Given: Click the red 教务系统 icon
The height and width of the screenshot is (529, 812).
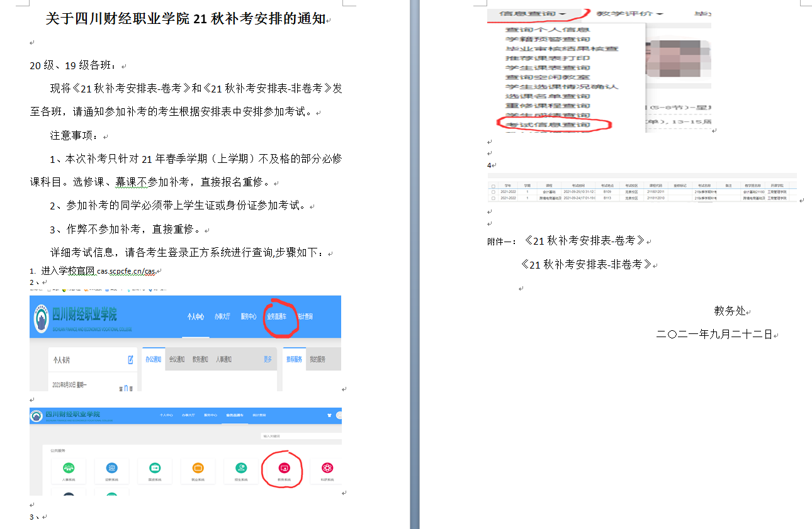Looking at the screenshot, I should (284, 468).
